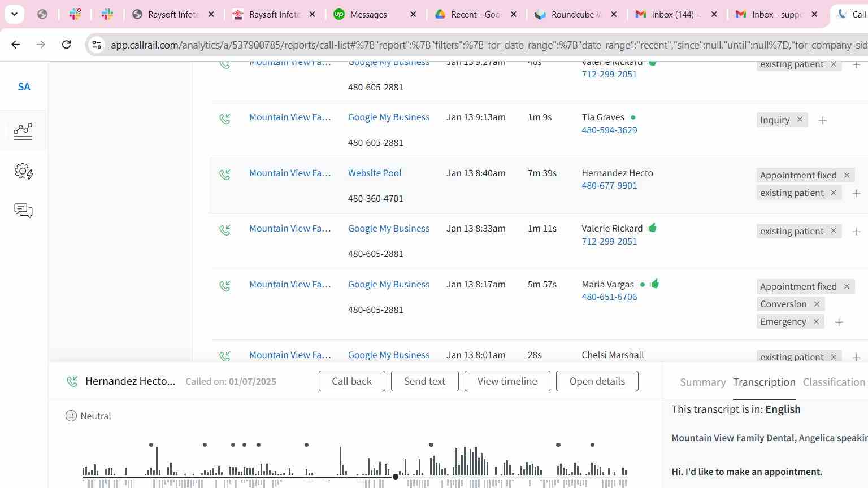
Task: Click phone number 480-651-6706
Action: (x=609, y=297)
